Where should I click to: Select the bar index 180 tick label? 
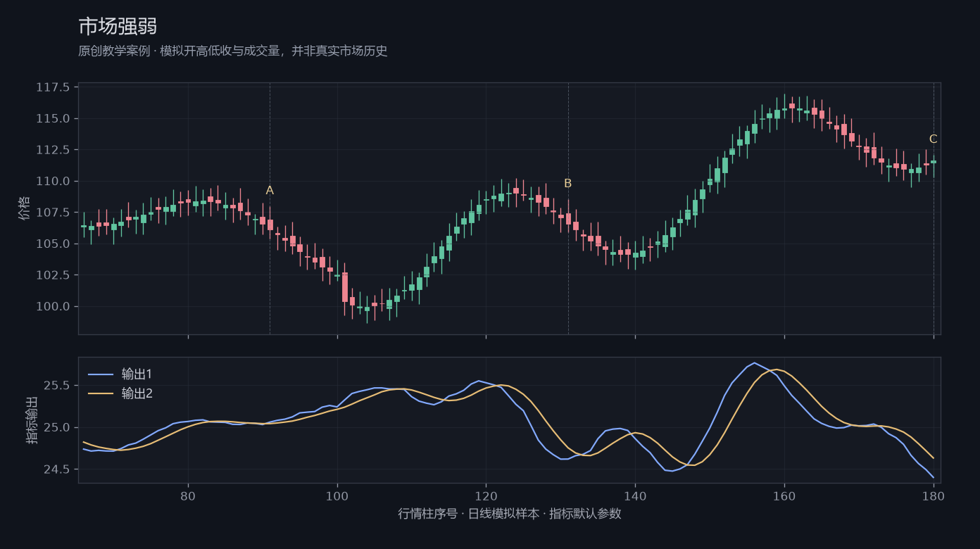[934, 496]
